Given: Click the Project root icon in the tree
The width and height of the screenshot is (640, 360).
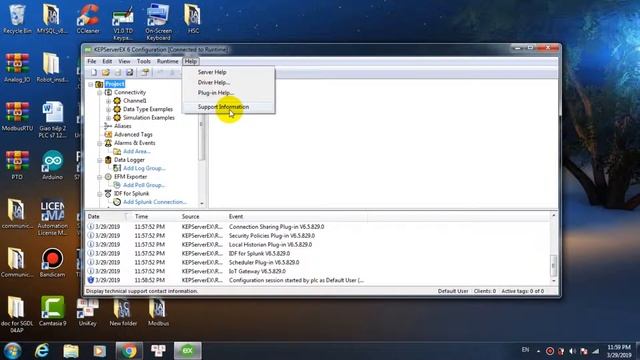Looking at the screenshot, I should (x=99, y=84).
